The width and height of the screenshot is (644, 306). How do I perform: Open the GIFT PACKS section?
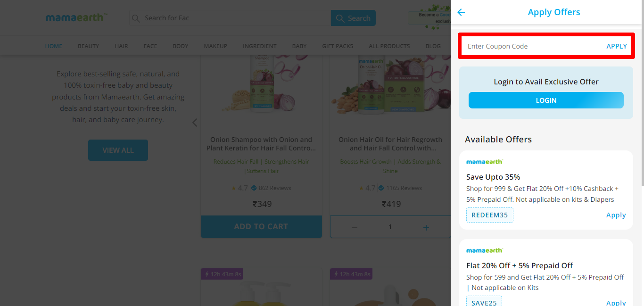337,46
